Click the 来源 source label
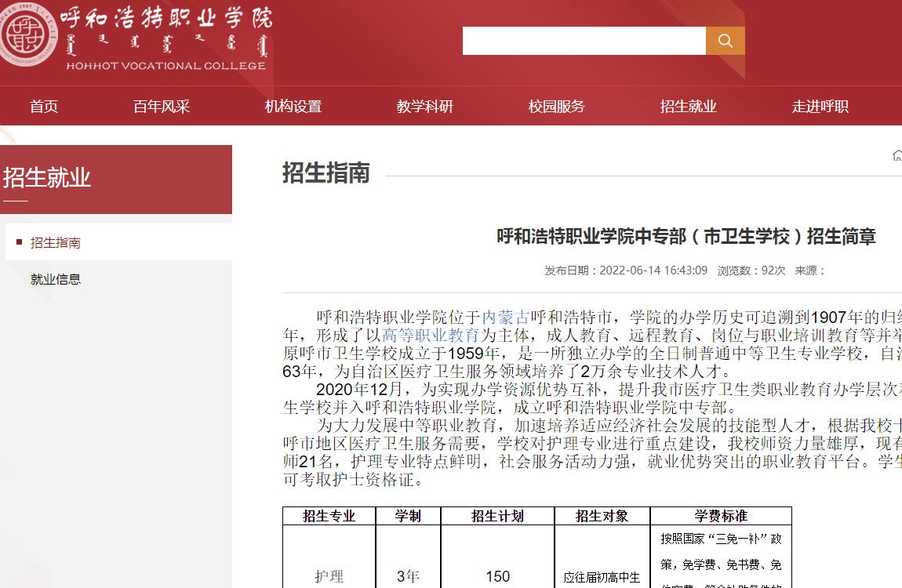902x588 pixels. (810, 270)
